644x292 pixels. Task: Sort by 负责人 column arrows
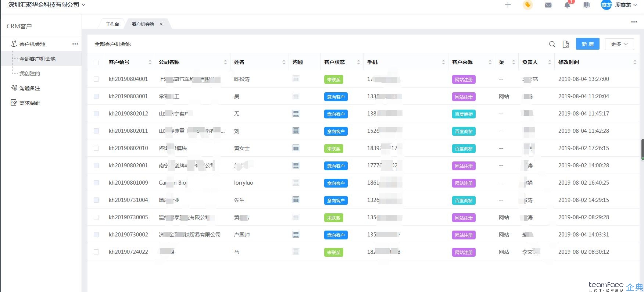pos(550,62)
